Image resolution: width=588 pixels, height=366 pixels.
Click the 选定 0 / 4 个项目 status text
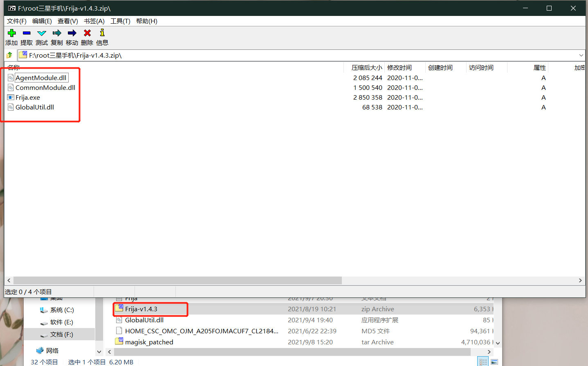(x=28, y=292)
